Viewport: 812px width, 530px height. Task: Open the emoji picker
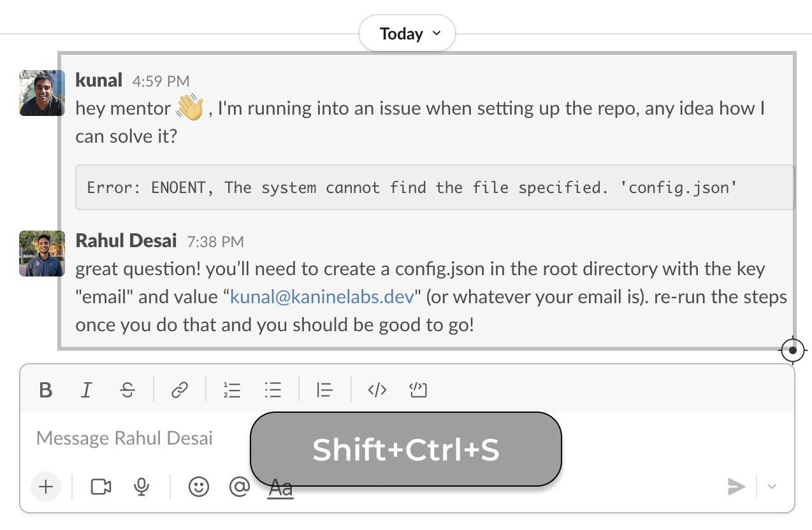tap(199, 487)
